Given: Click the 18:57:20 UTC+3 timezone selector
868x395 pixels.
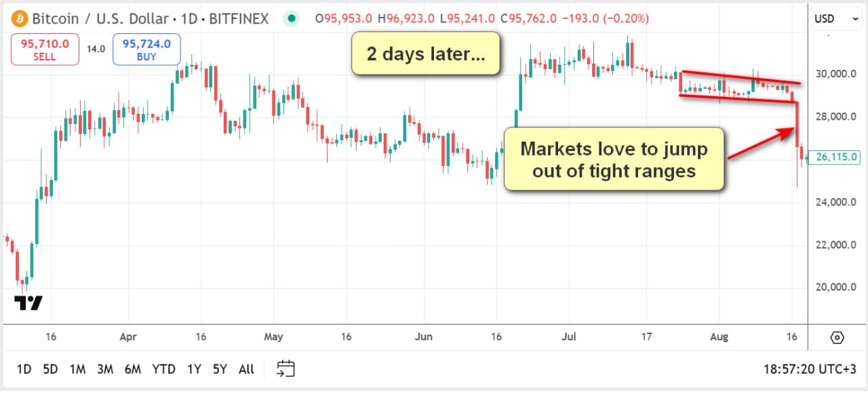Looking at the screenshot, I should click(809, 369).
